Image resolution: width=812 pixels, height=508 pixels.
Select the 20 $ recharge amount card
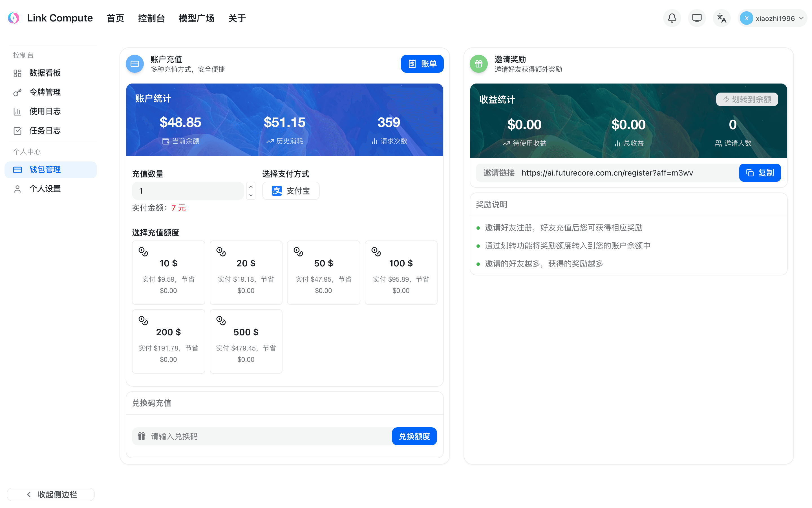(246, 272)
